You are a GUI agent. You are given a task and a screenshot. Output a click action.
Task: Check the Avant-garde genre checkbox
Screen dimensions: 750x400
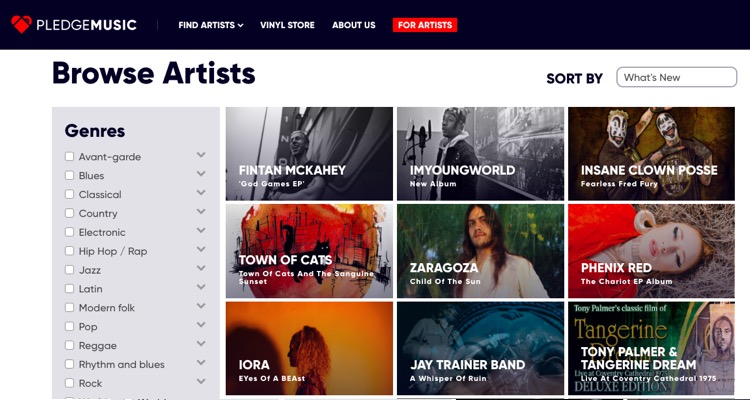pyautogui.click(x=69, y=156)
